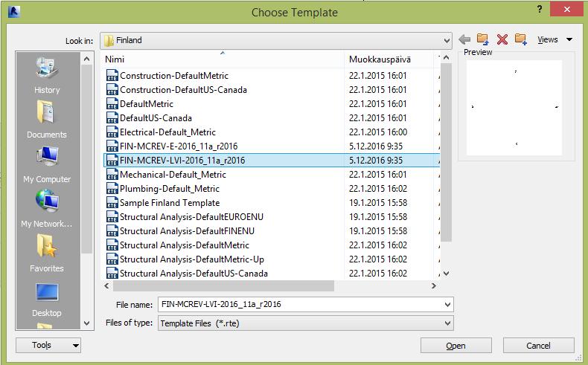Select the Structural Analysis-DefaultUS-Canada file name
This screenshot has height=365, width=588.
pos(194,274)
